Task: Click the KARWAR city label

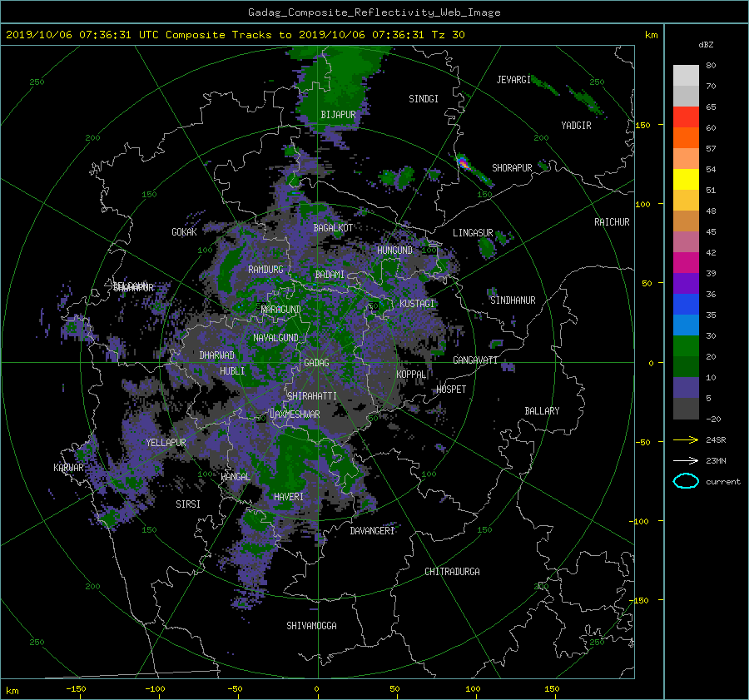Action: click(x=68, y=468)
